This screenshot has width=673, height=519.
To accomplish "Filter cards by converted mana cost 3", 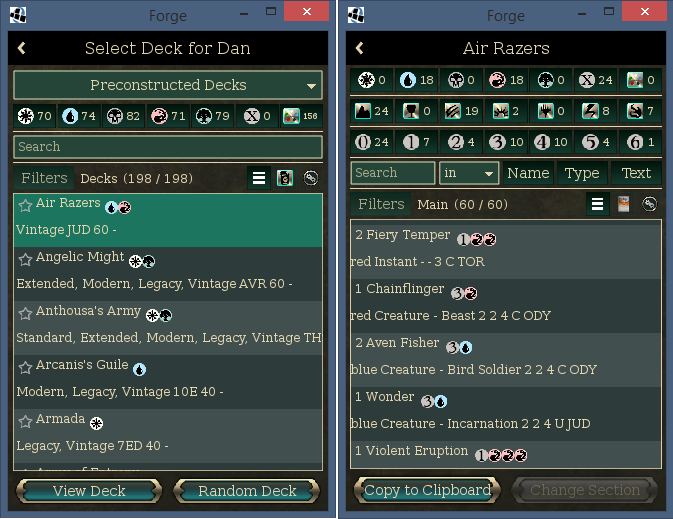I will 506,141.
